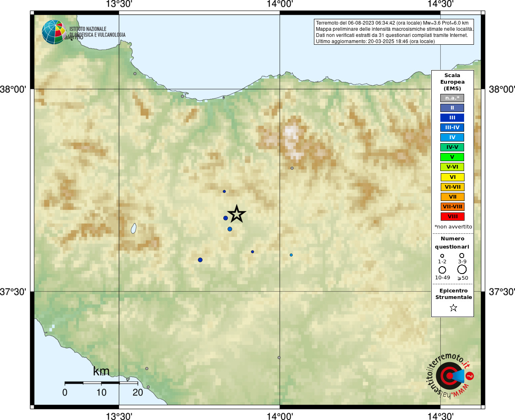
Task: Click the V-VI intensity legend swatch
Action: (x=452, y=167)
